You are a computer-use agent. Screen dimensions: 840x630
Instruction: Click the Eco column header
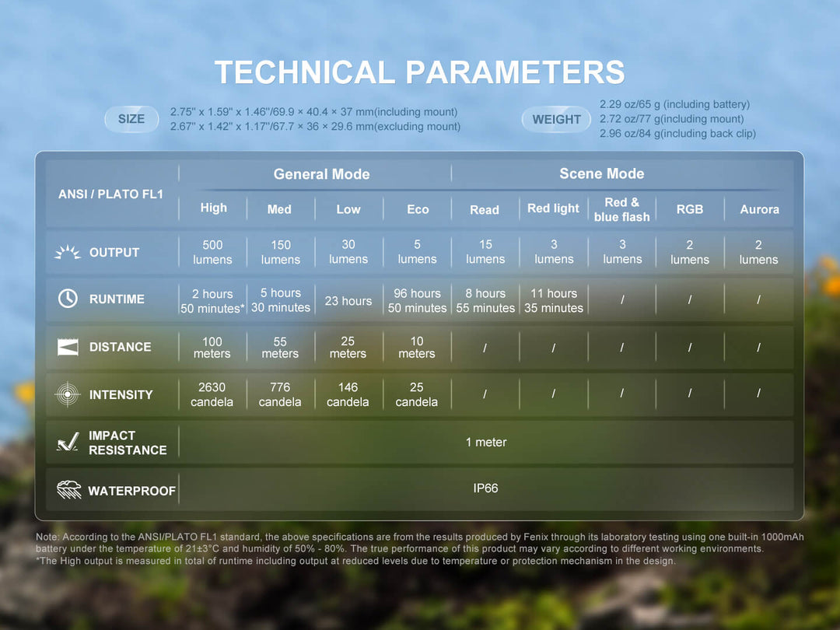417,209
